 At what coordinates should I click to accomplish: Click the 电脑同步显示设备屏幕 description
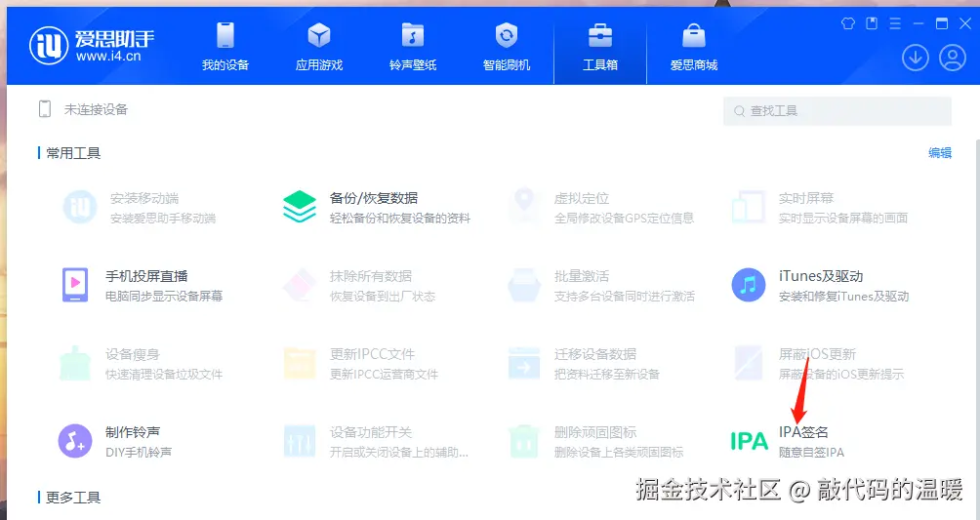click(x=164, y=296)
